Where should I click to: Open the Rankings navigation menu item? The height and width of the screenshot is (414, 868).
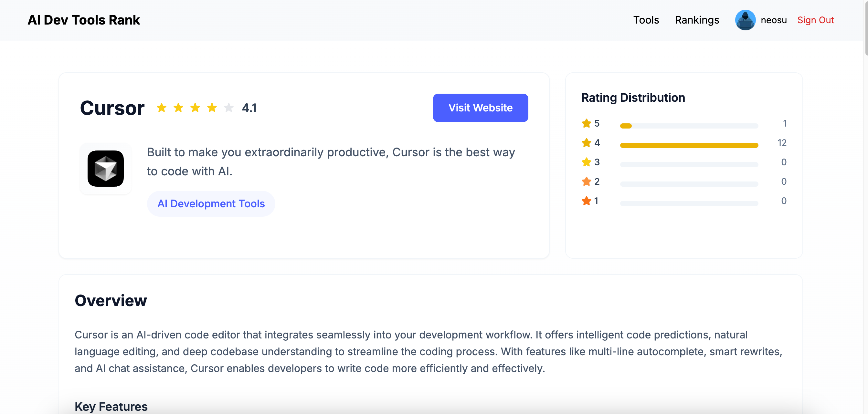pyautogui.click(x=696, y=20)
